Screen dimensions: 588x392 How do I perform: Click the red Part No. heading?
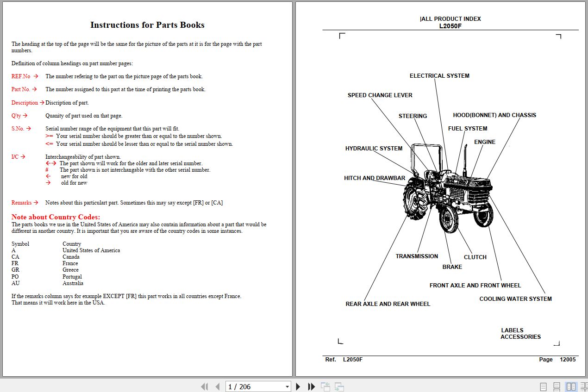pos(21,89)
